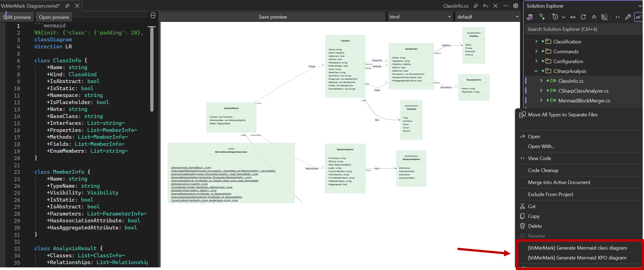The image size is (644, 270).
Task: Click the Save preview button
Action: [x=273, y=17]
